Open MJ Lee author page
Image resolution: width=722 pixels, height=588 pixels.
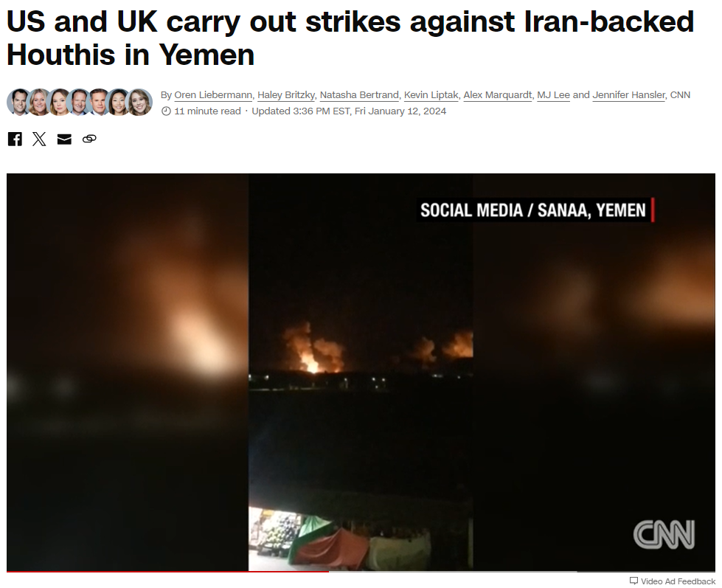click(x=553, y=95)
